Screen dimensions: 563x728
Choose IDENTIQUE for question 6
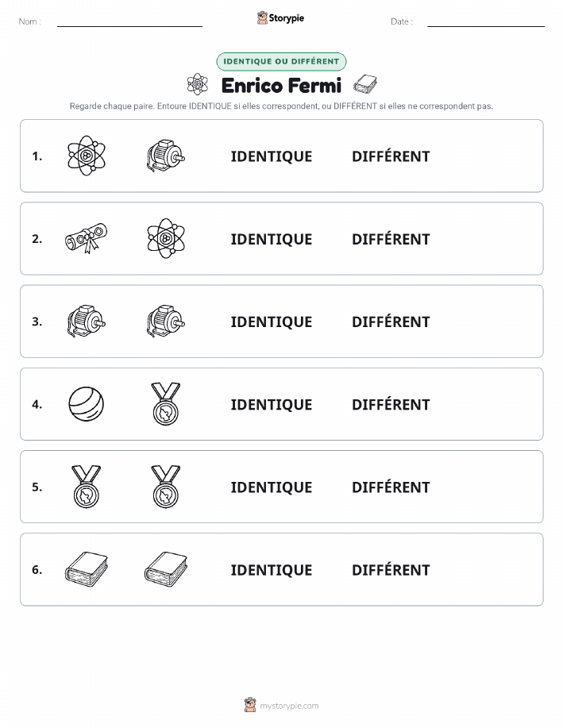click(272, 570)
